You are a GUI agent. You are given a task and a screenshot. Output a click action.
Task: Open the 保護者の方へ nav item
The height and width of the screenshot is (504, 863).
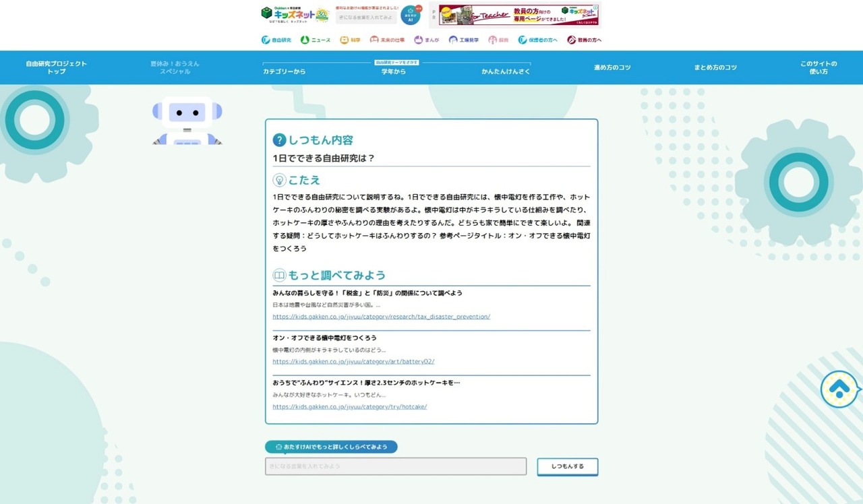click(538, 40)
